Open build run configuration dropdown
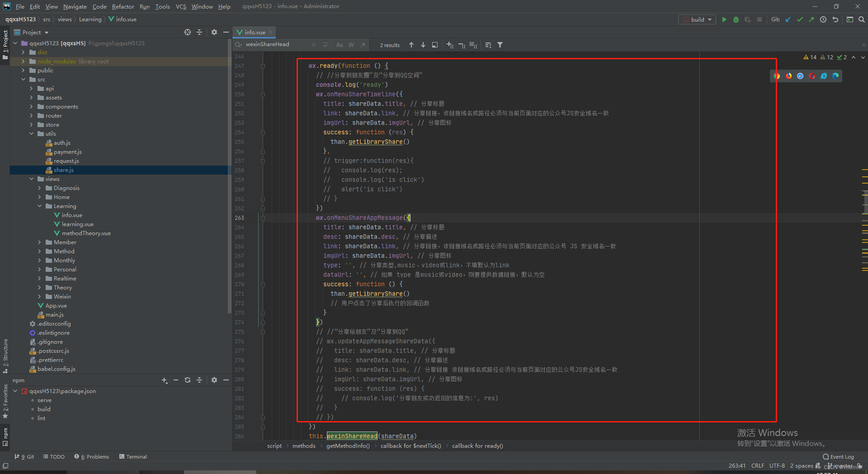 pyautogui.click(x=697, y=19)
